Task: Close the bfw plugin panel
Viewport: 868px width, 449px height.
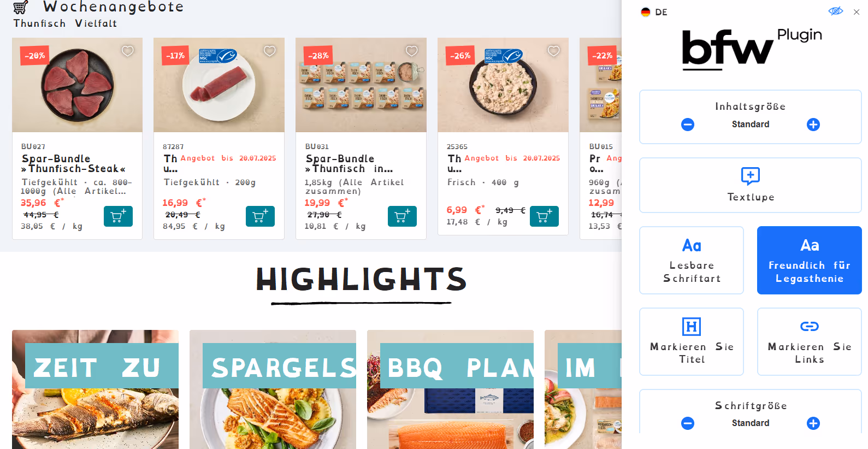Action: click(x=857, y=12)
